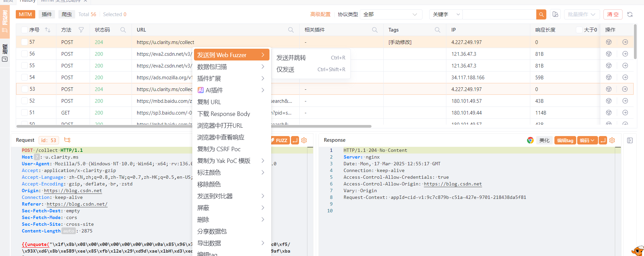Expand the 数据包扫描 submenu

pyautogui.click(x=231, y=67)
